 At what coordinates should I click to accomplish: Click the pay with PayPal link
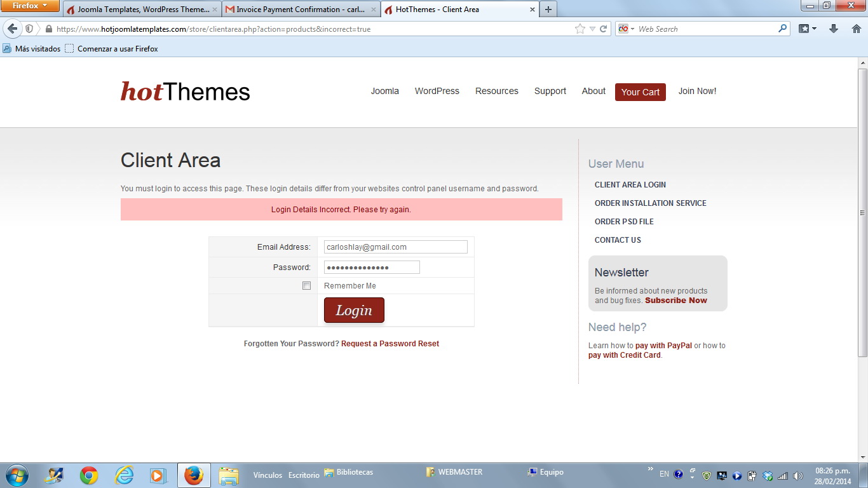[663, 346]
